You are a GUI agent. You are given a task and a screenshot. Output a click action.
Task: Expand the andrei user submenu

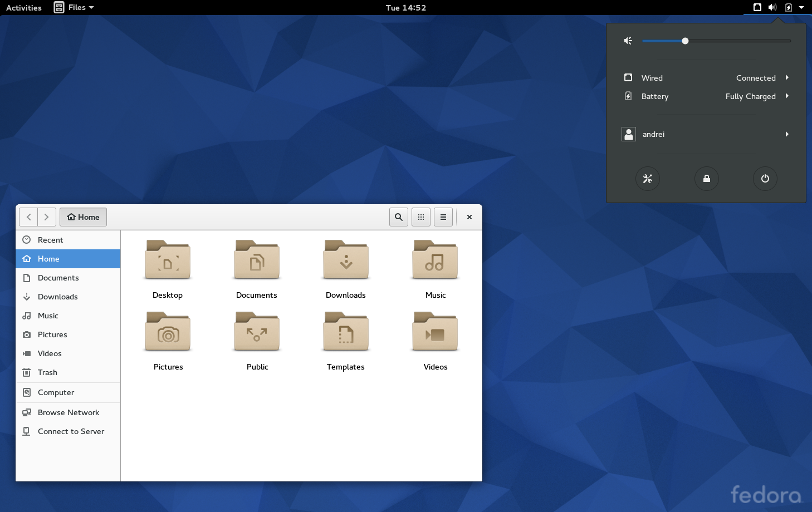click(x=706, y=134)
